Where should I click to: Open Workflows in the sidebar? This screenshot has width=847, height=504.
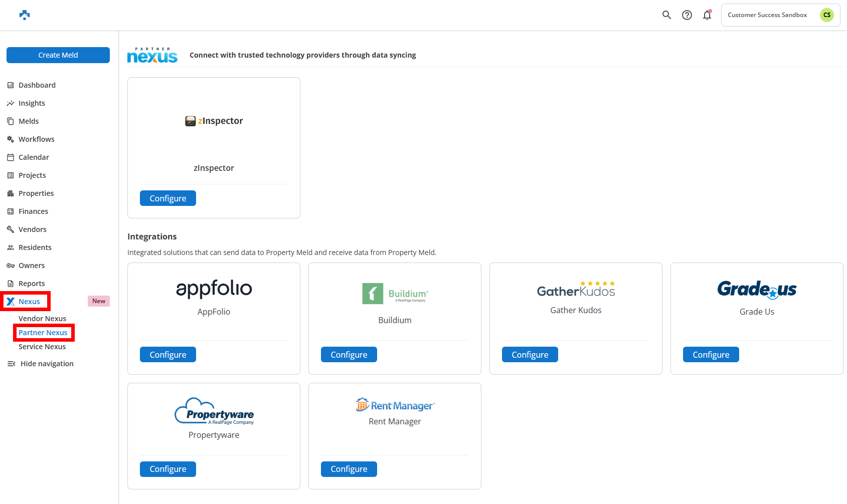(36, 139)
